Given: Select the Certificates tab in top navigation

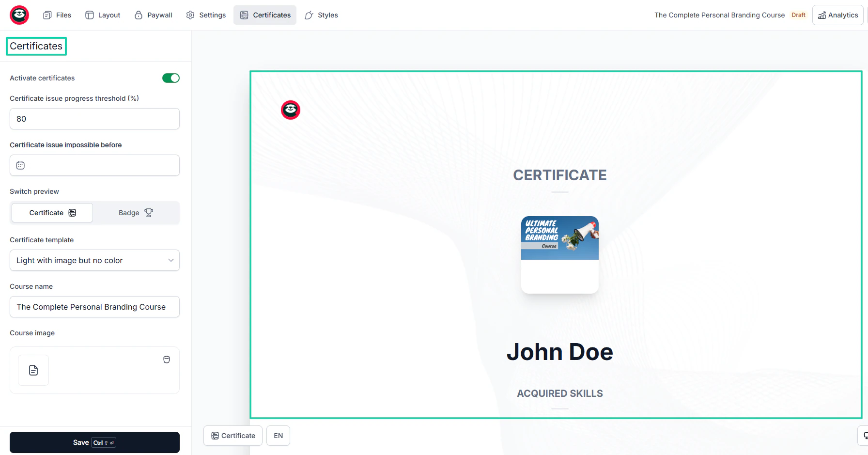Looking at the screenshot, I should (x=265, y=15).
